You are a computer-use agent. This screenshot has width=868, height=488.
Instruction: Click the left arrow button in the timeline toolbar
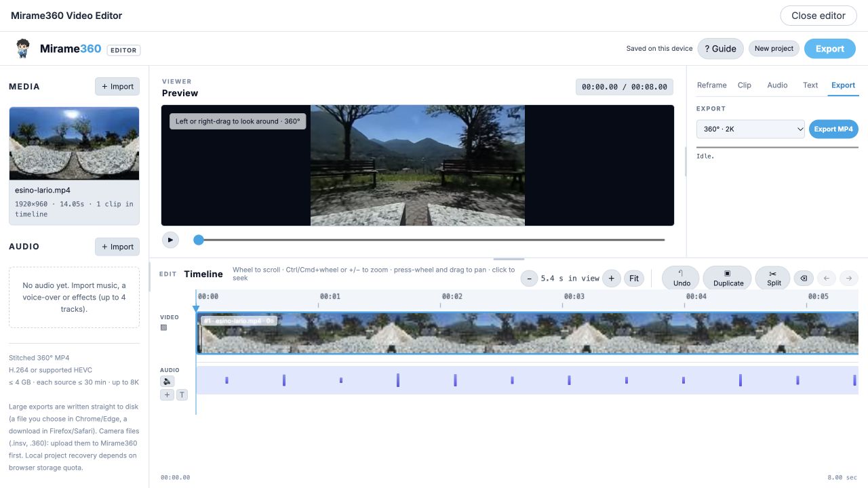click(x=827, y=278)
